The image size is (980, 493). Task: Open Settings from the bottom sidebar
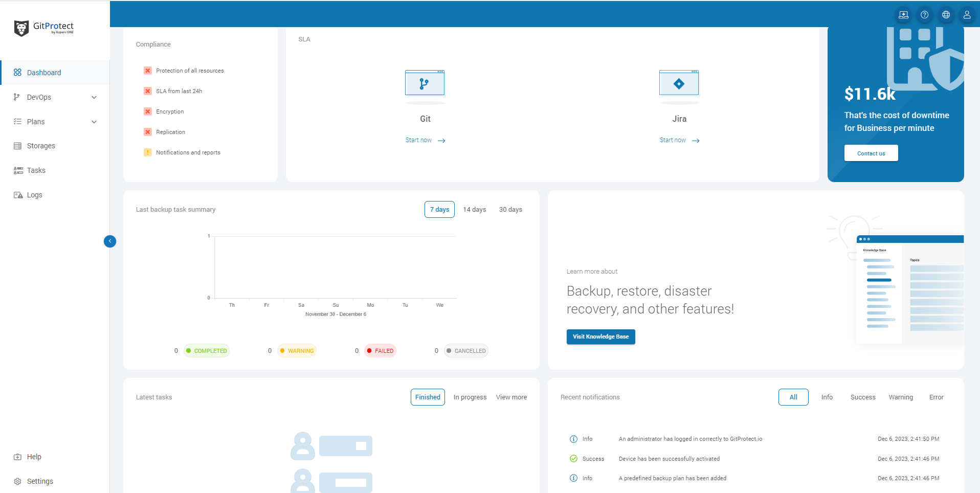coord(39,481)
